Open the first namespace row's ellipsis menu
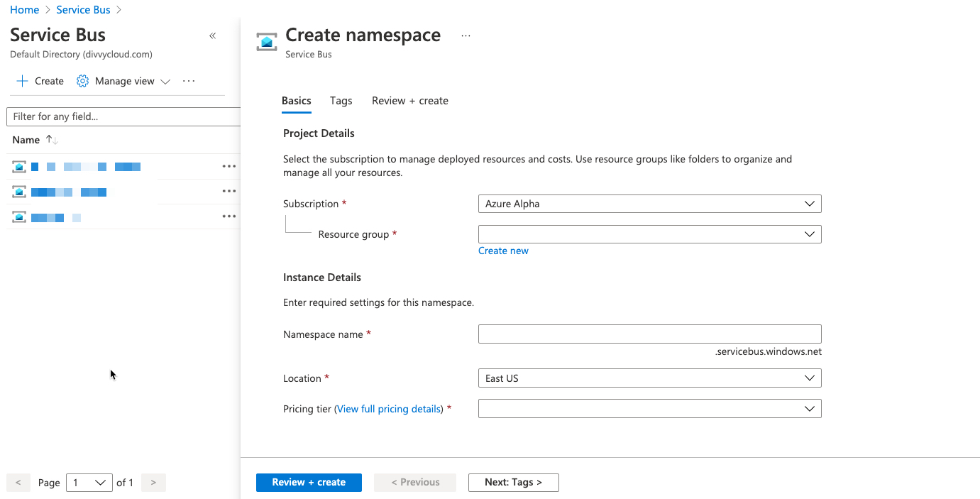The image size is (980, 499). pyautogui.click(x=229, y=167)
